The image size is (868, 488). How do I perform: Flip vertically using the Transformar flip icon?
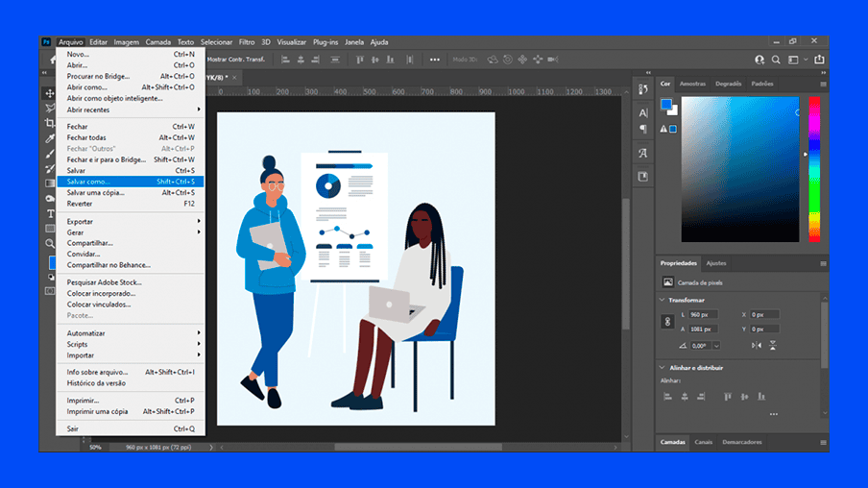pos(773,345)
